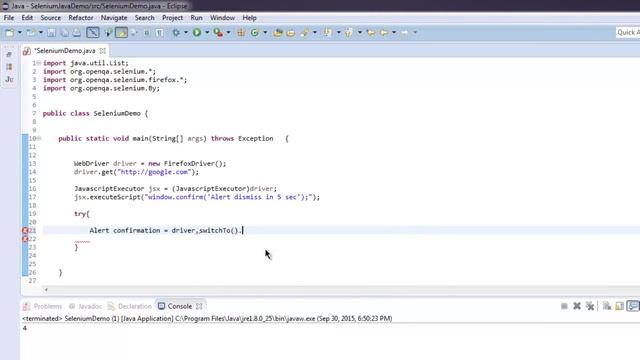The image size is (640, 360).
Task: Click the Open Task folder icon
Action: pos(291,32)
